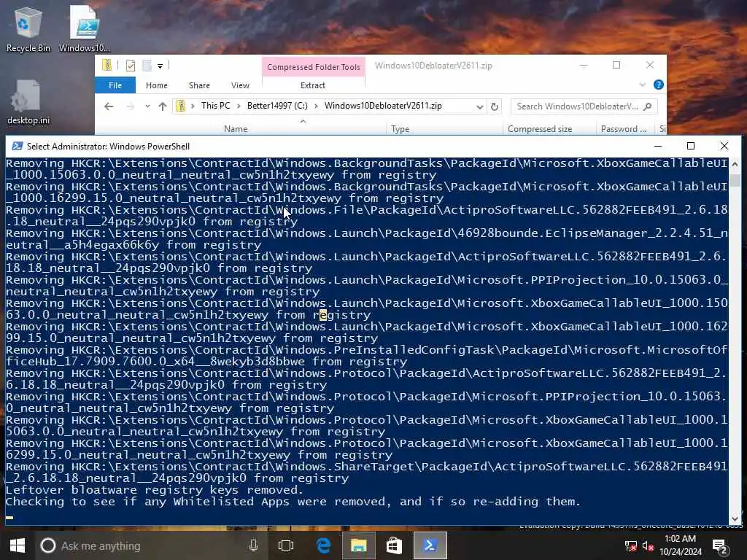
Task: Expand the Explorer ribbon with the chevron
Action: tap(642, 85)
